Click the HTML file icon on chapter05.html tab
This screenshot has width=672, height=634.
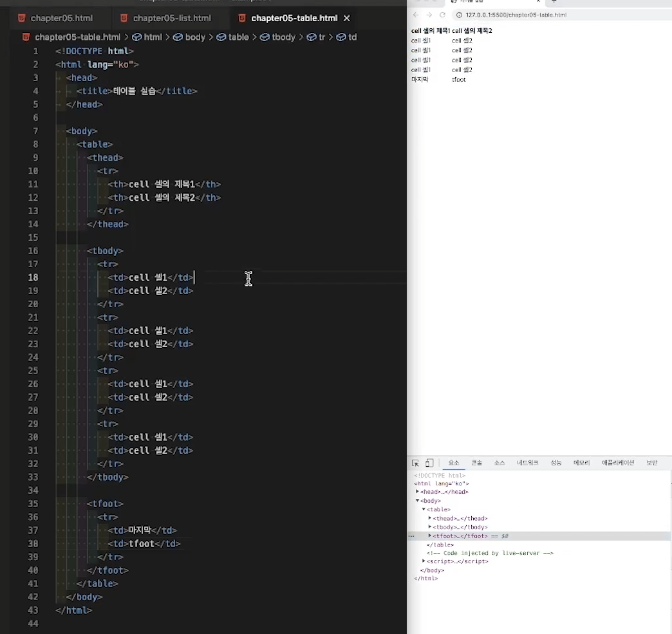pos(21,18)
